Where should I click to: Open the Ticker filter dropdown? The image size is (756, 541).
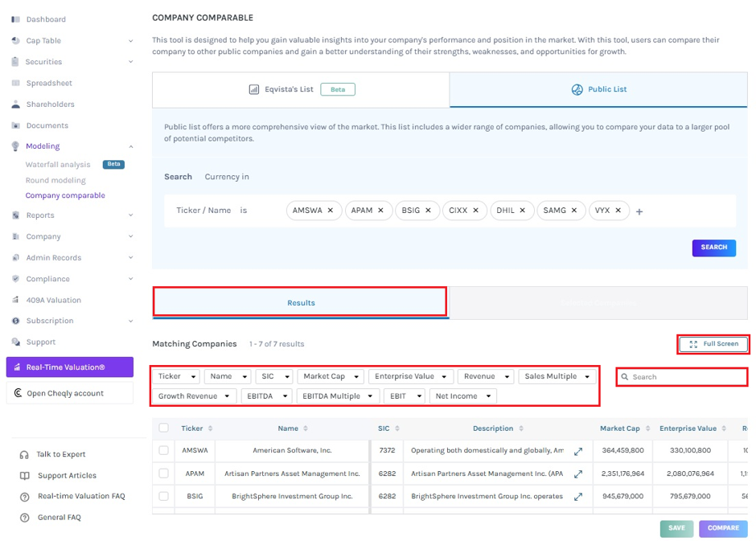(176, 376)
